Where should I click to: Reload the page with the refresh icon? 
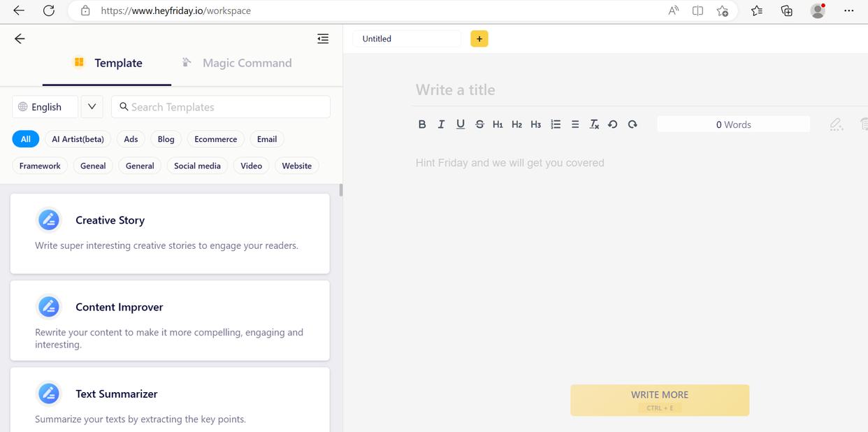[49, 10]
